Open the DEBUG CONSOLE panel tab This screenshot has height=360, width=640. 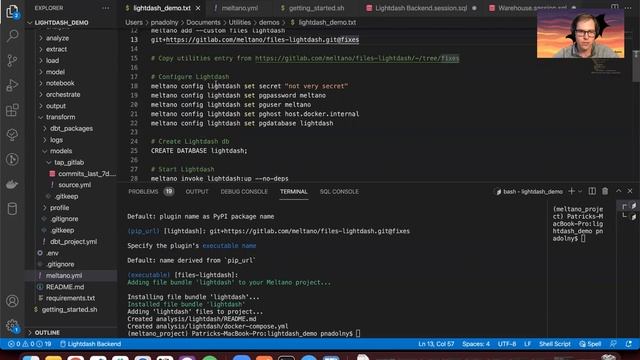coord(244,191)
